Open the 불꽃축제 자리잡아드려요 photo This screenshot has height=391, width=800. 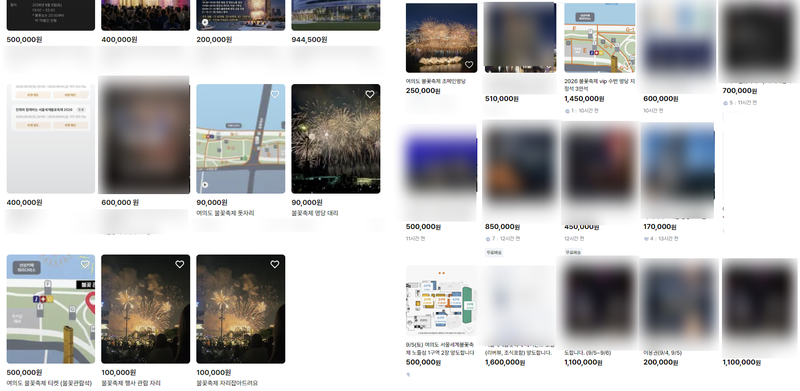coord(241,309)
